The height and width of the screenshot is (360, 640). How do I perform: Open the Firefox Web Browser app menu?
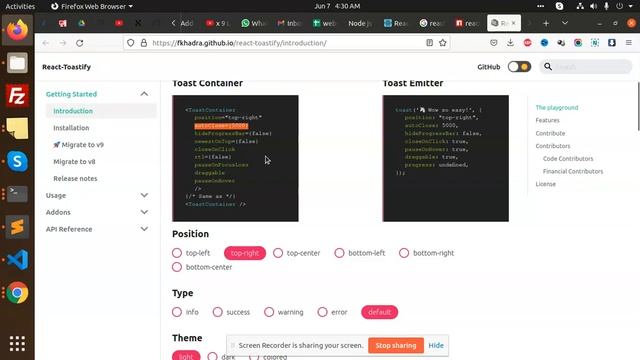coord(91,6)
